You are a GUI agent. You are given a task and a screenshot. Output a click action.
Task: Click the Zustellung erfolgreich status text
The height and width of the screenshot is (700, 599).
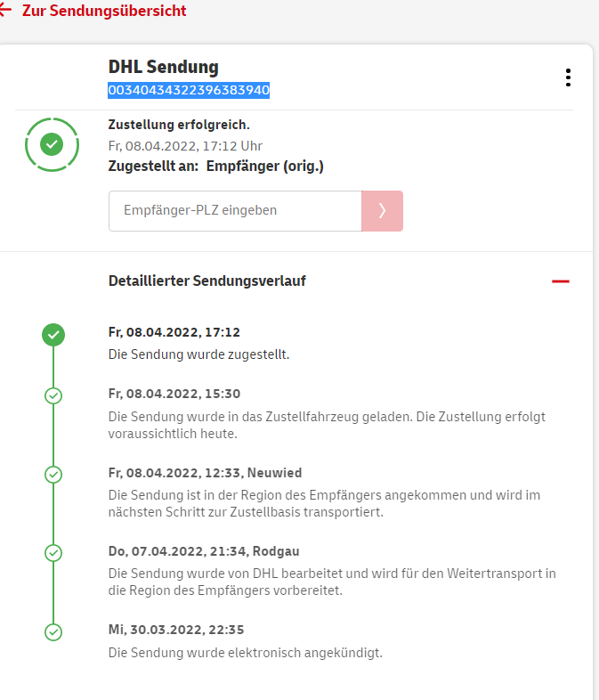point(179,125)
